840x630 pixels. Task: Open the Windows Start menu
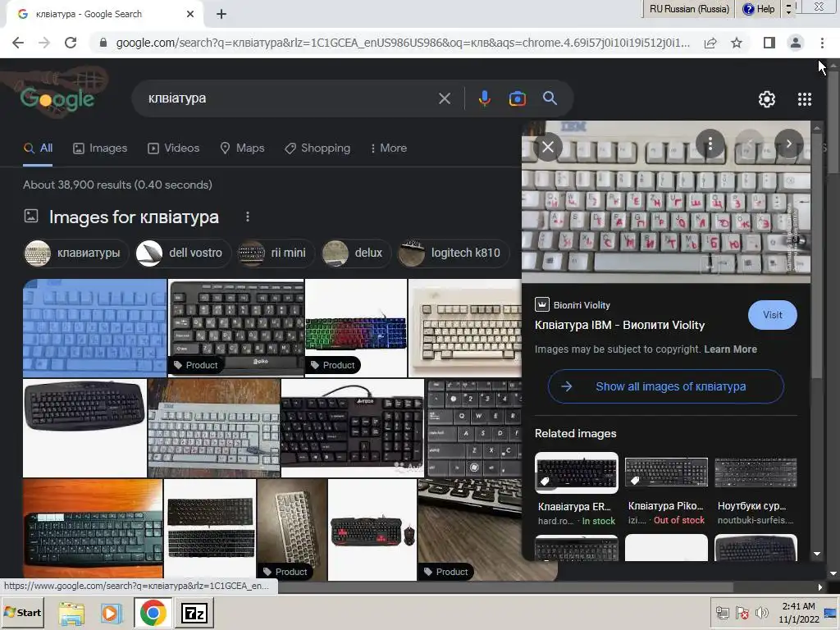click(22, 613)
